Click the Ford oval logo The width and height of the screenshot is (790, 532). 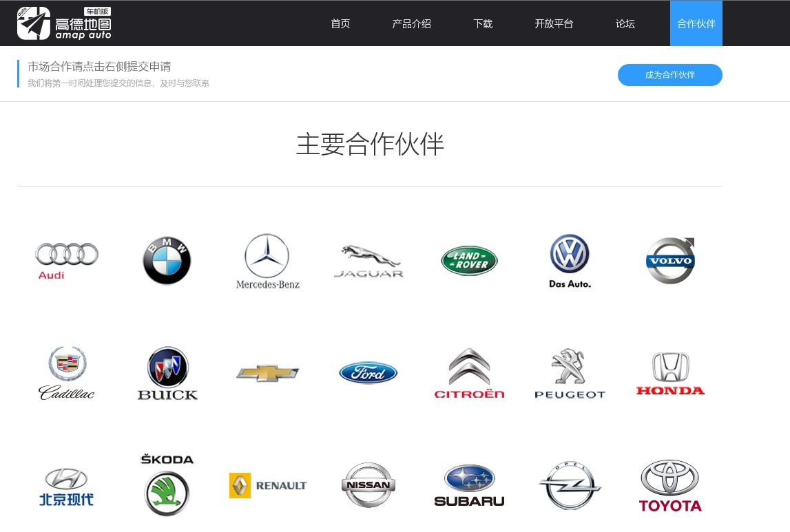point(368,373)
